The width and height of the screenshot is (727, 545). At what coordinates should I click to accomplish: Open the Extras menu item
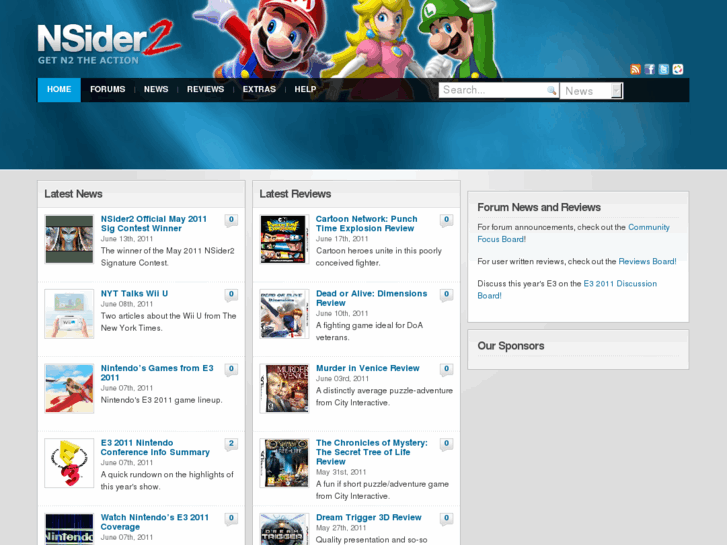coord(259,90)
